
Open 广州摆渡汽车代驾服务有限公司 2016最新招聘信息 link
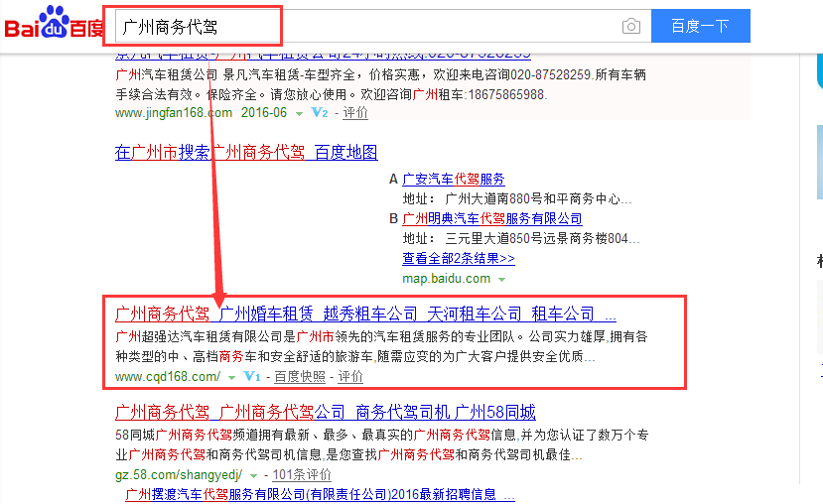[x=321, y=494]
